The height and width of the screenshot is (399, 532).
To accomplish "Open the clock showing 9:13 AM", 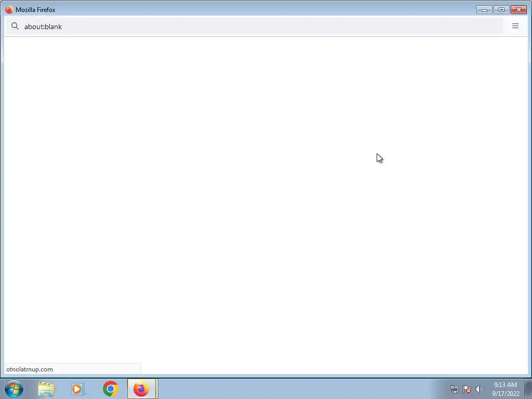I will pyautogui.click(x=506, y=389).
